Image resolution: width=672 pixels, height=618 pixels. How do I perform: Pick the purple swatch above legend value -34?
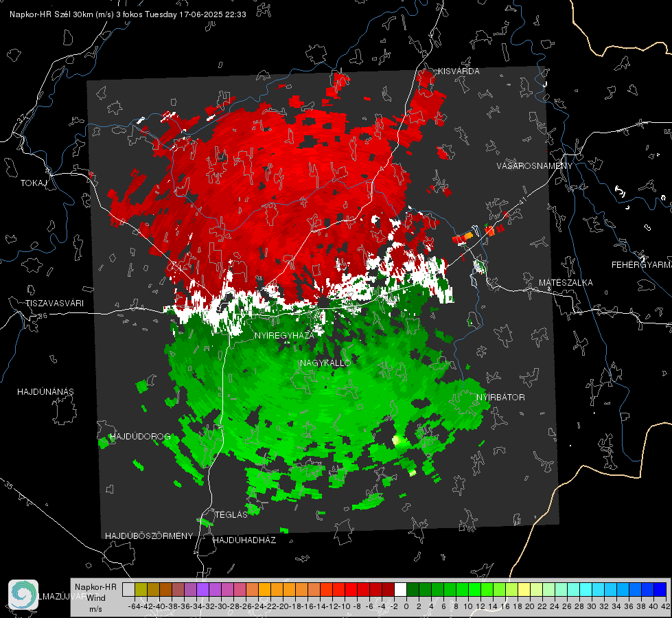coord(202,589)
